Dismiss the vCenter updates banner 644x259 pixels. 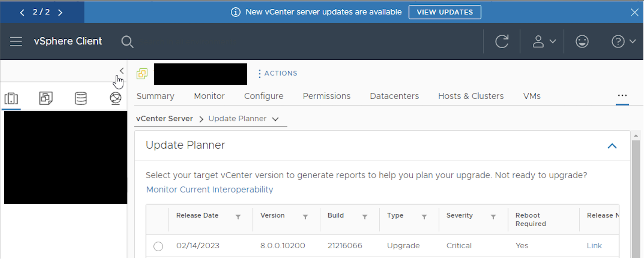(x=634, y=12)
